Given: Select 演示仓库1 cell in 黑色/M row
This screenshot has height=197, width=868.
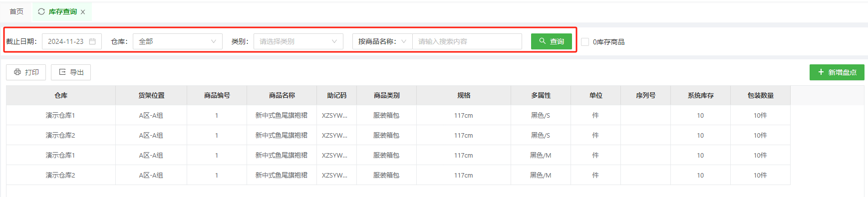Looking at the screenshot, I should tap(60, 155).
